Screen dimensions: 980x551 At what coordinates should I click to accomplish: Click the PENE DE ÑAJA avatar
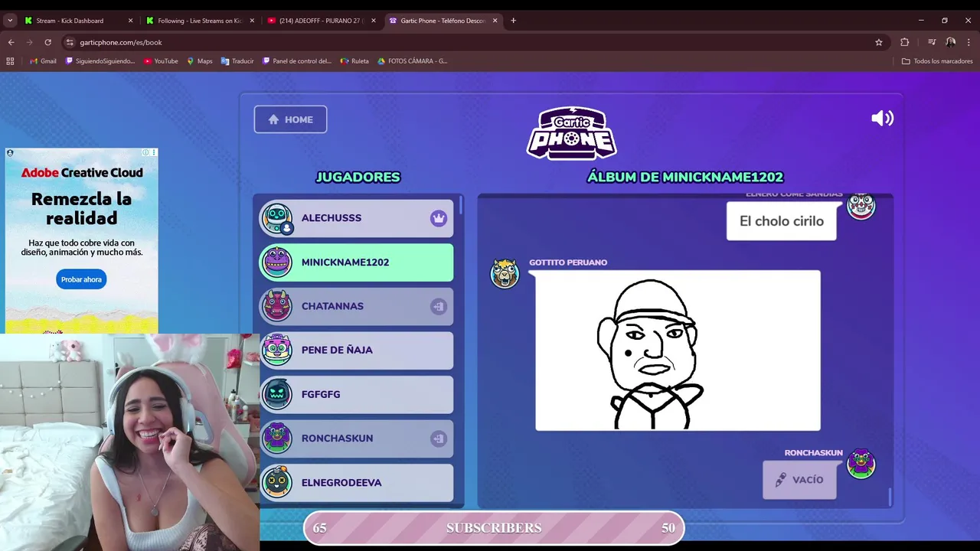(276, 350)
